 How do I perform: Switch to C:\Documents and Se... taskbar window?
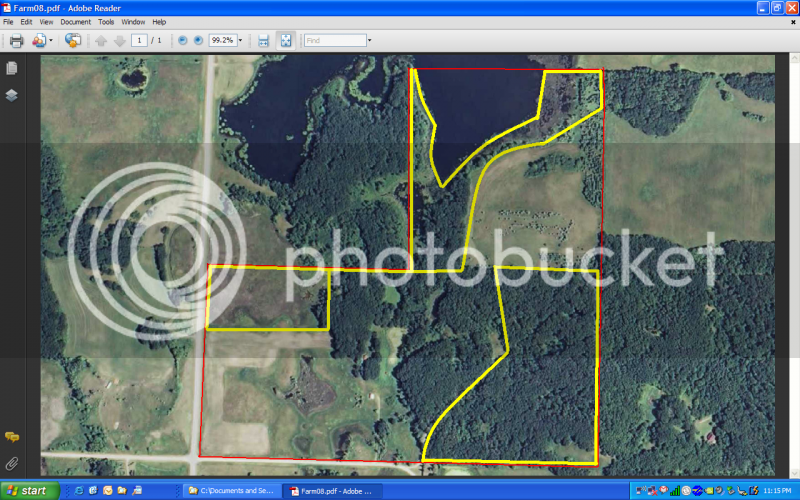tap(232, 491)
